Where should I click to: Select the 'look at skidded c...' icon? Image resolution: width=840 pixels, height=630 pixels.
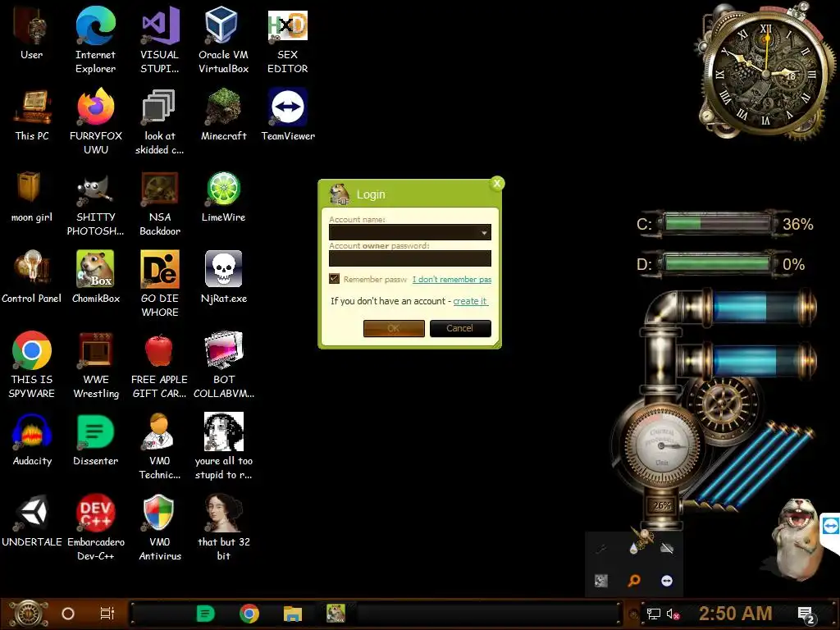160,121
